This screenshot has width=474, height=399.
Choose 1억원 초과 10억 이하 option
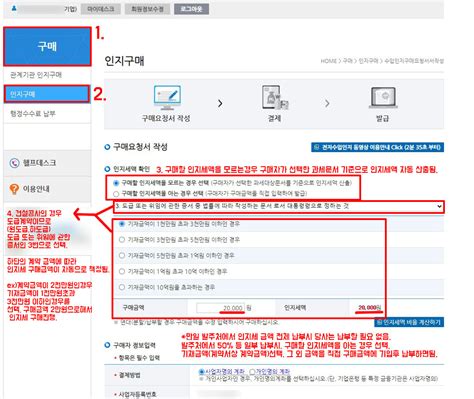(x=122, y=272)
